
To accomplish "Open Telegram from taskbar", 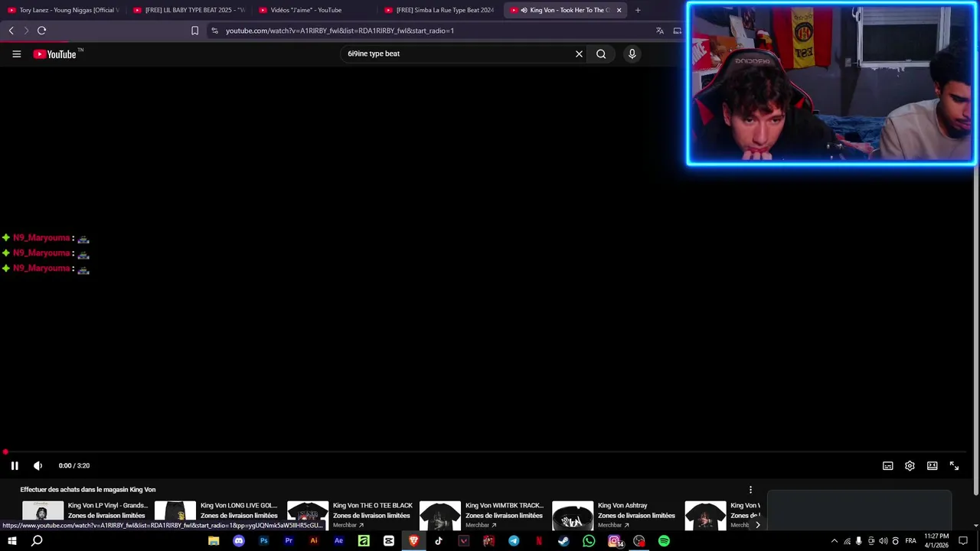I will coord(514,541).
